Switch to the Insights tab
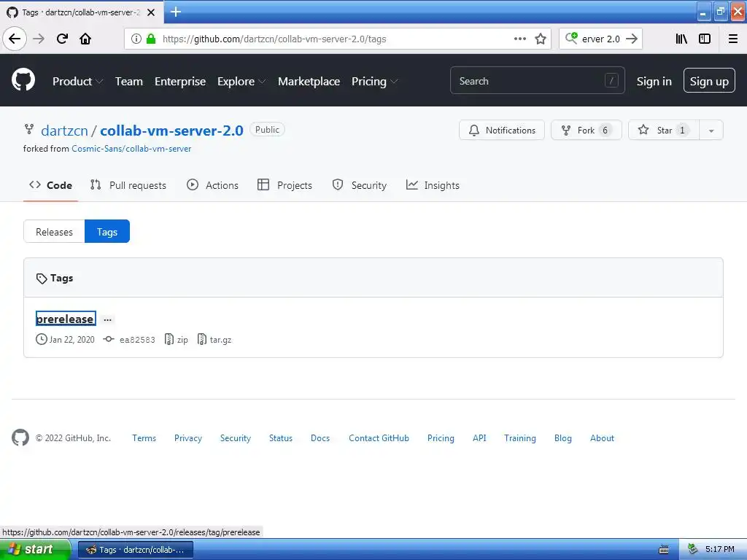Screen dimensions: 747x560 tap(433, 185)
